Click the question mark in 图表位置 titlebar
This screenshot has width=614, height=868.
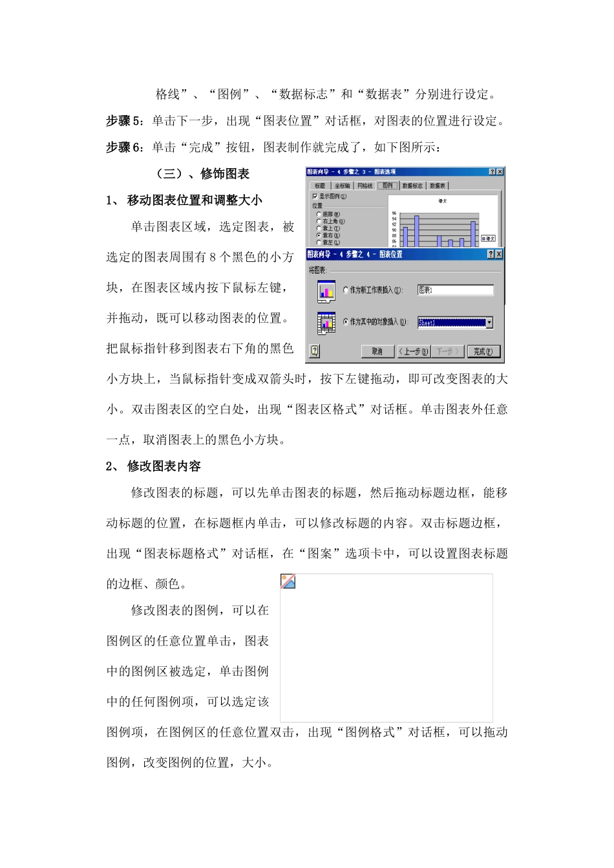491,254
